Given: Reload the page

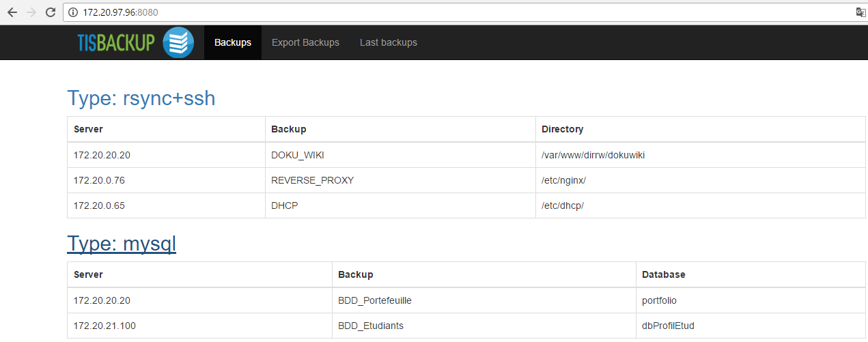Looking at the screenshot, I should [x=50, y=12].
